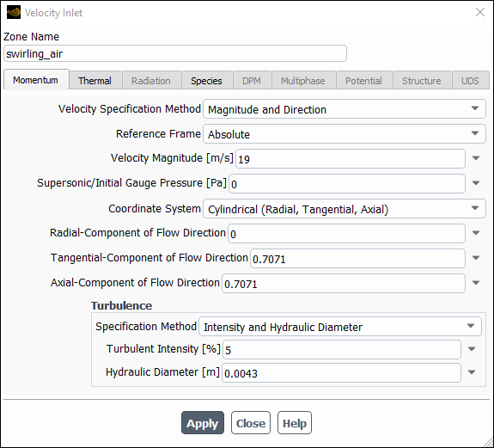
Task: Switch to the Thermal tab
Action: pos(95,81)
